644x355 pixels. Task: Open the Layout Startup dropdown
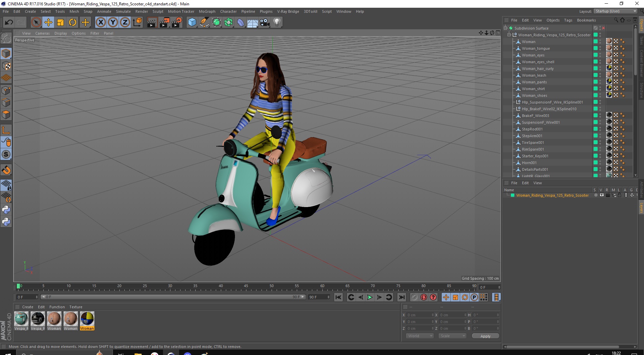coord(615,11)
